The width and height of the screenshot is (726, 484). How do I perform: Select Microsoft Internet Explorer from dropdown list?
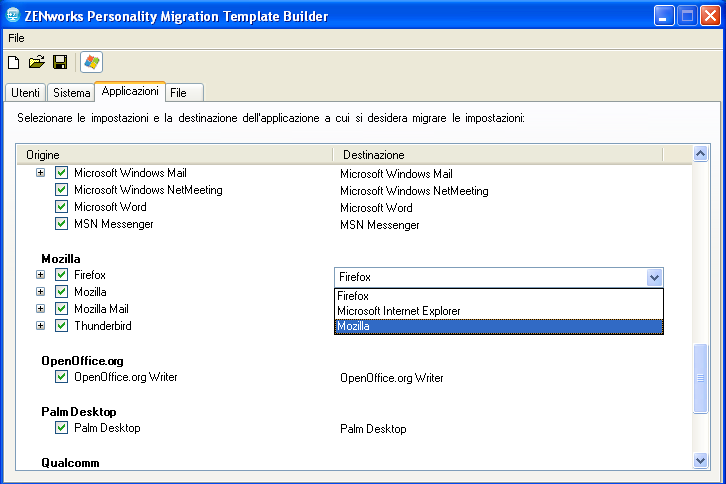tap(398, 311)
